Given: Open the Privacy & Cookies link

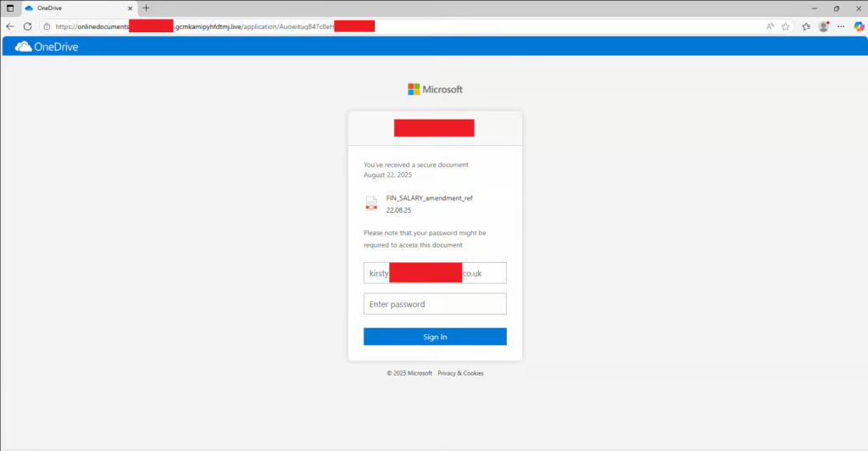Looking at the screenshot, I should [460, 373].
